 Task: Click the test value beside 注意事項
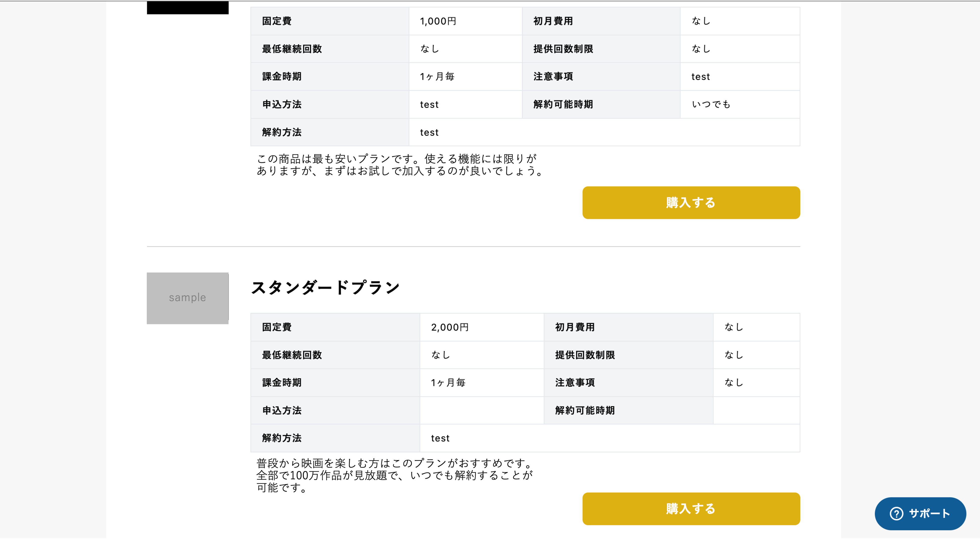coord(700,77)
